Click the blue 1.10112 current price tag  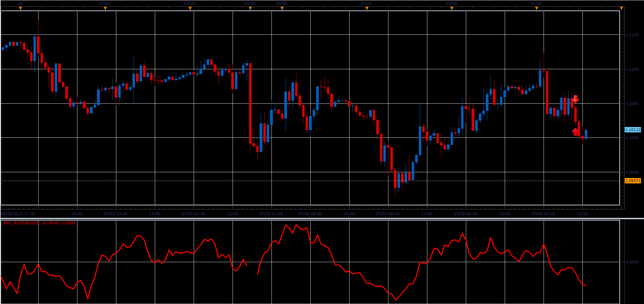pos(633,130)
